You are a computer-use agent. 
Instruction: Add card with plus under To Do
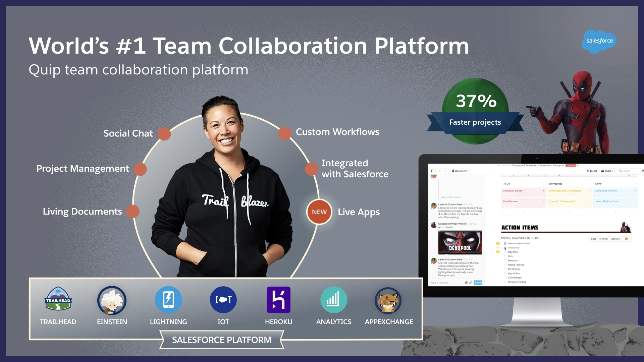(x=523, y=212)
